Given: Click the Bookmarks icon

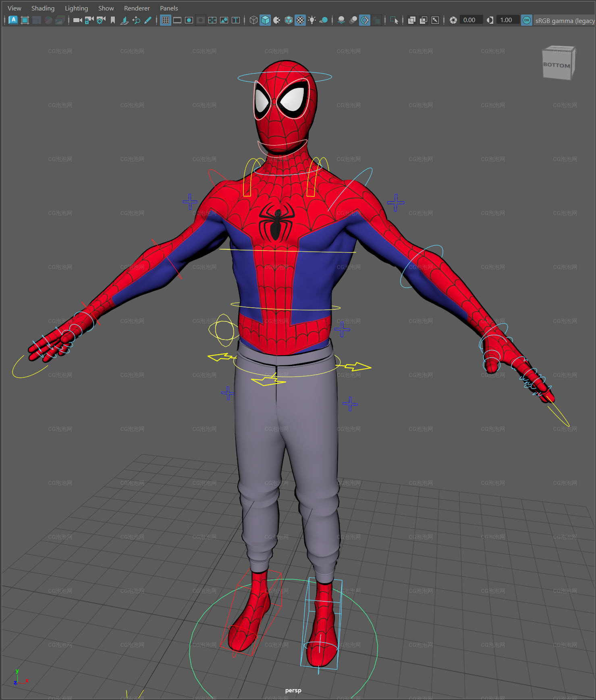Looking at the screenshot, I should [113, 20].
